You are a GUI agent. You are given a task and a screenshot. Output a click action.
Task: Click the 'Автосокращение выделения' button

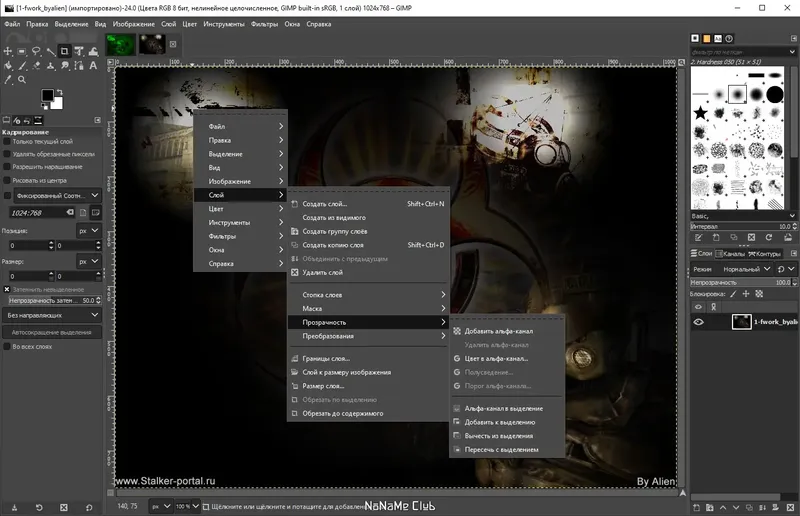(52, 331)
